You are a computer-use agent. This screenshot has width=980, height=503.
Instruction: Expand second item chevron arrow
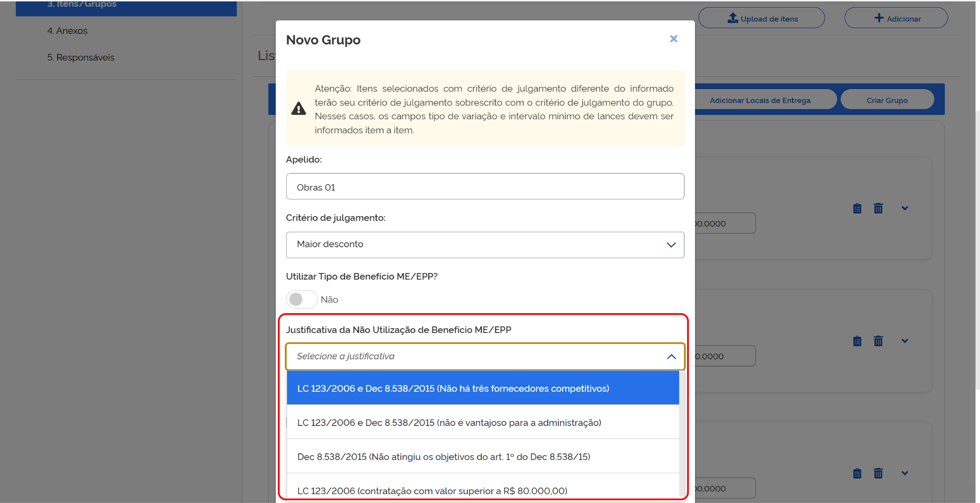point(905,341)
